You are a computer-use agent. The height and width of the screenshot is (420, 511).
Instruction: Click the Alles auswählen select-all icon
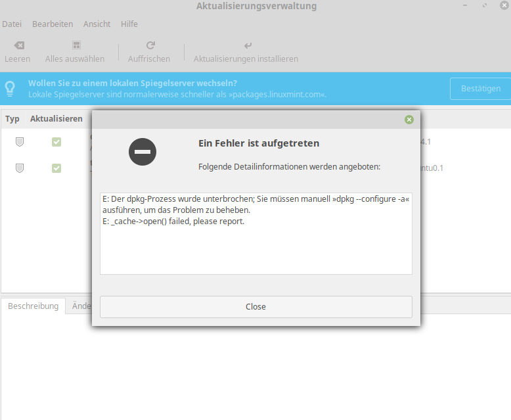(77, 45)
